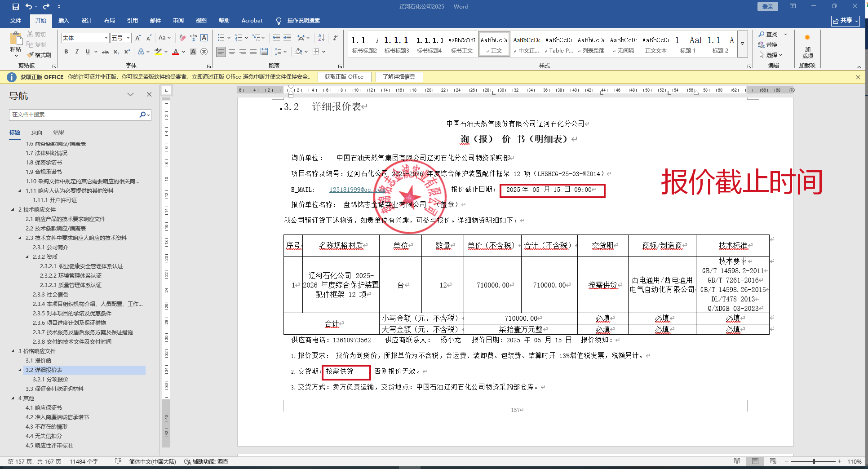This screenshot has height=469, width=868.
Task: Open the 审阅 ribbon tab
Action: coord(178,21)
